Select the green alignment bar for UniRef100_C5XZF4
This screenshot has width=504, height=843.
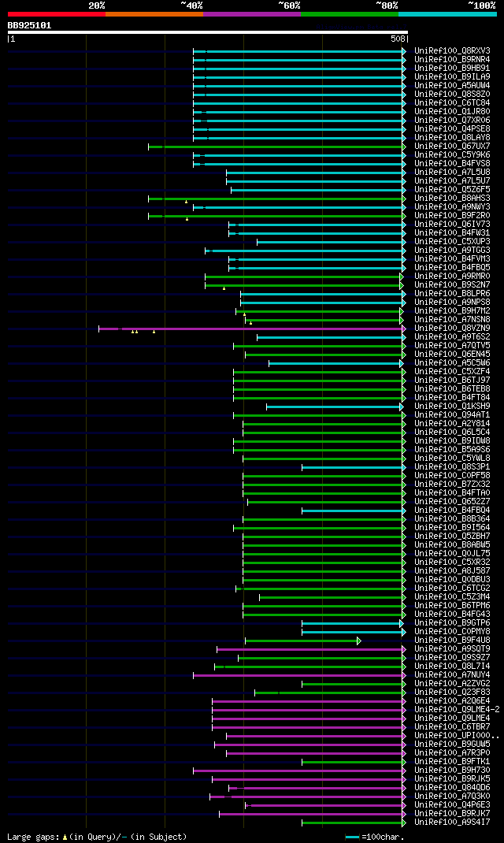(317, 372)
